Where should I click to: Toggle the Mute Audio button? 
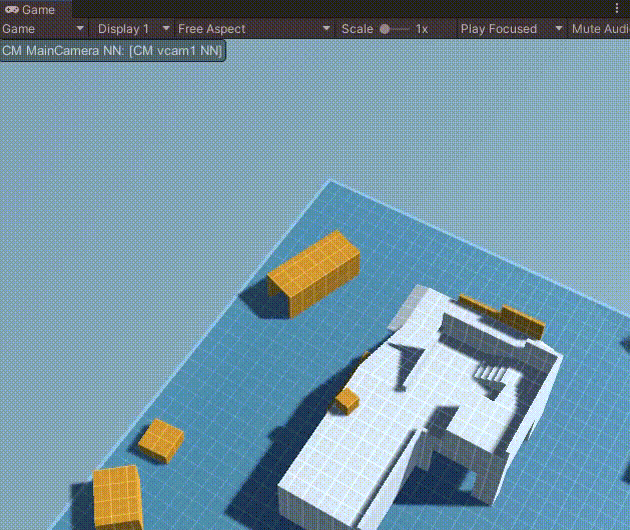(600, 29)
